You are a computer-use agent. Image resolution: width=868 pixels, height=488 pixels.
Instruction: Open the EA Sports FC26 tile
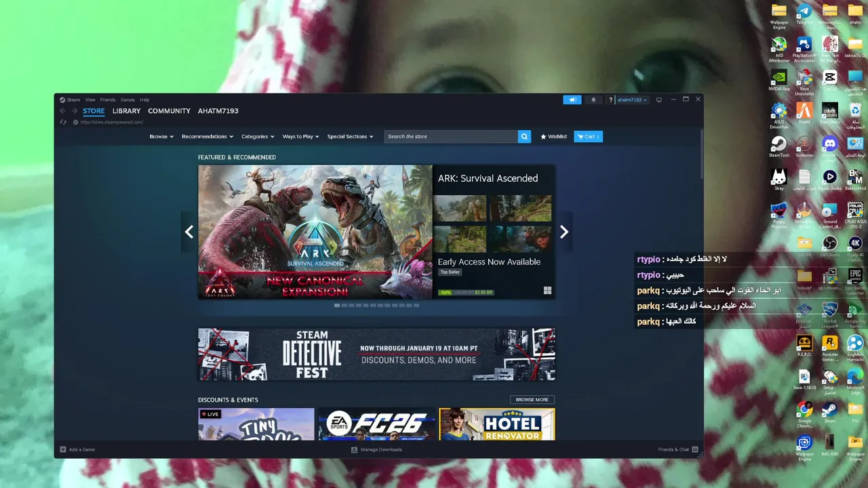pos(376,424)
